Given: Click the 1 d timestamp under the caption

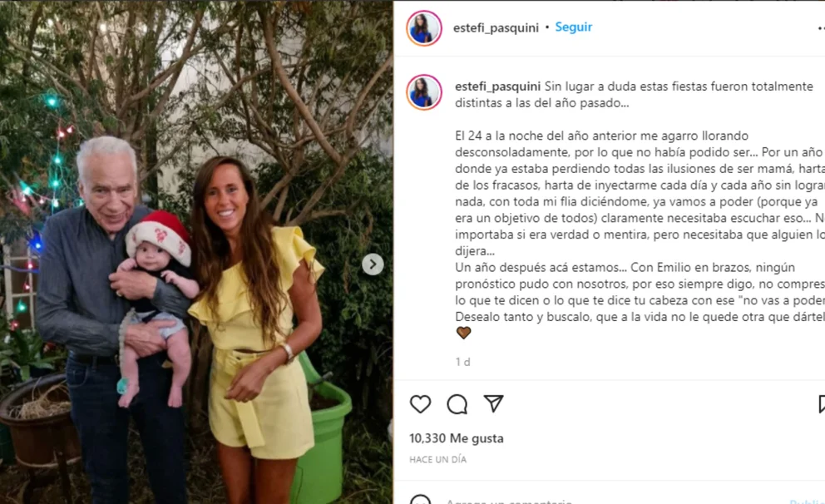Looking at the screenshot, I should click(x=462, y=362).
